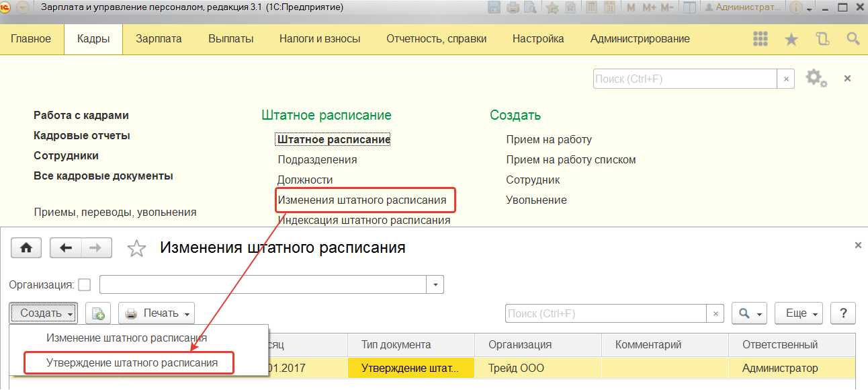Screen dimensions: 868x390
Task: Go to Home page icon button
Action: pyautogui.click(x=26, y=248)
